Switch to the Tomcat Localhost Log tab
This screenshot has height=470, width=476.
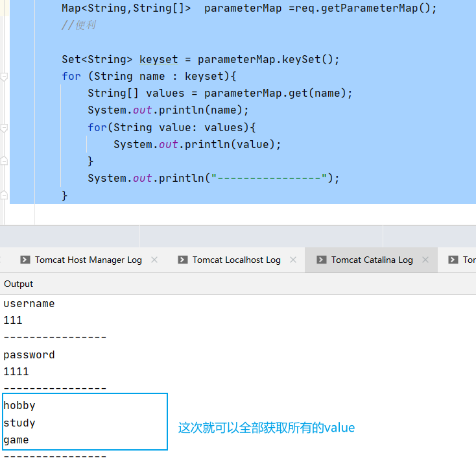[x=236, y=260]
